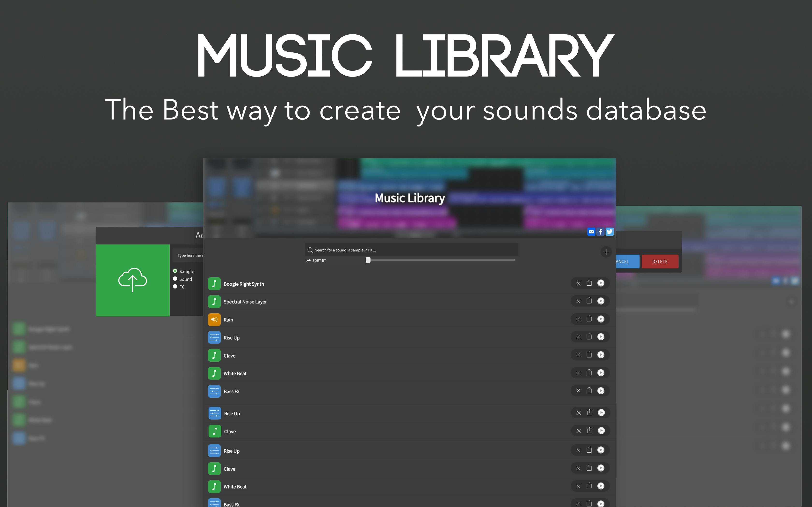
Task: Click the Twitter share icon
Action: click(x=609, y=231)
